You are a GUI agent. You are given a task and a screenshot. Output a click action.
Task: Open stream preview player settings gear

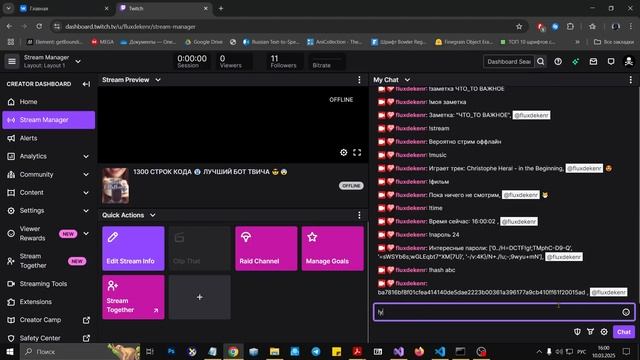pyautogui.click(x=344, y=152)
